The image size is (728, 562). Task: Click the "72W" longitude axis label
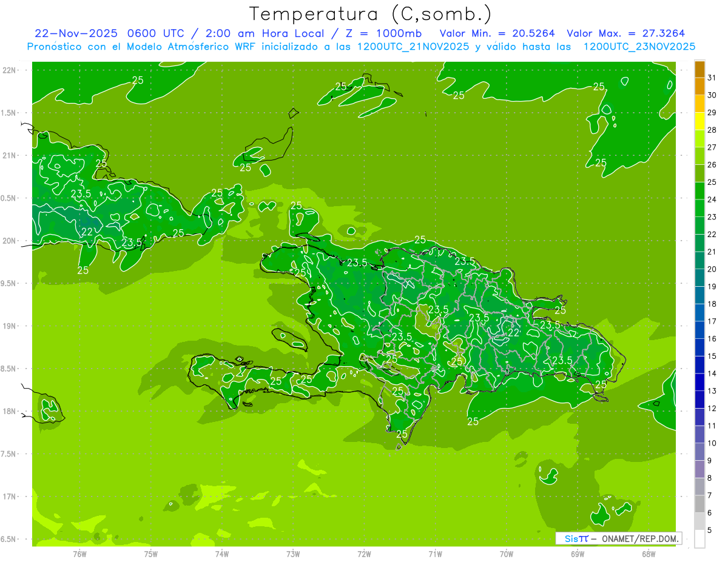point(364,554)
